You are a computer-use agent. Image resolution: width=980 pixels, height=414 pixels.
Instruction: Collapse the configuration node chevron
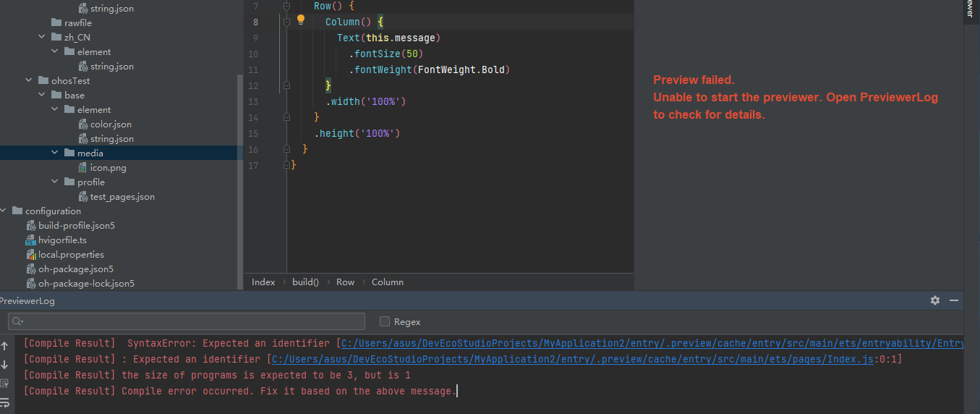point(4,211)
